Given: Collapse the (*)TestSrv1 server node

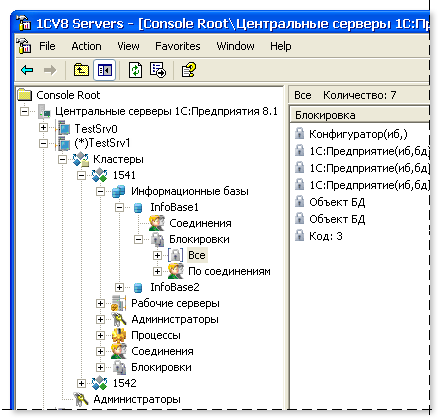Looking at the screenshot, I should (43, 143).
